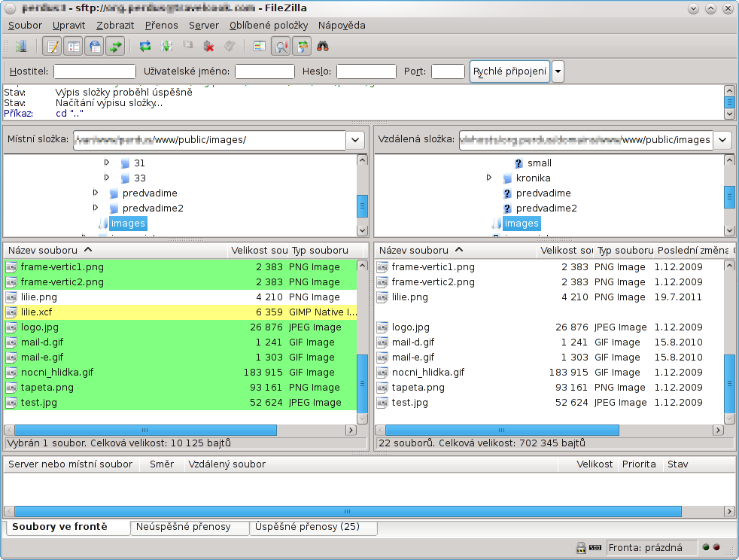Focus the Hostitel input field
The width and height of the screenshot is (739, 560).
pyautogui.click(x=95, y=72)
